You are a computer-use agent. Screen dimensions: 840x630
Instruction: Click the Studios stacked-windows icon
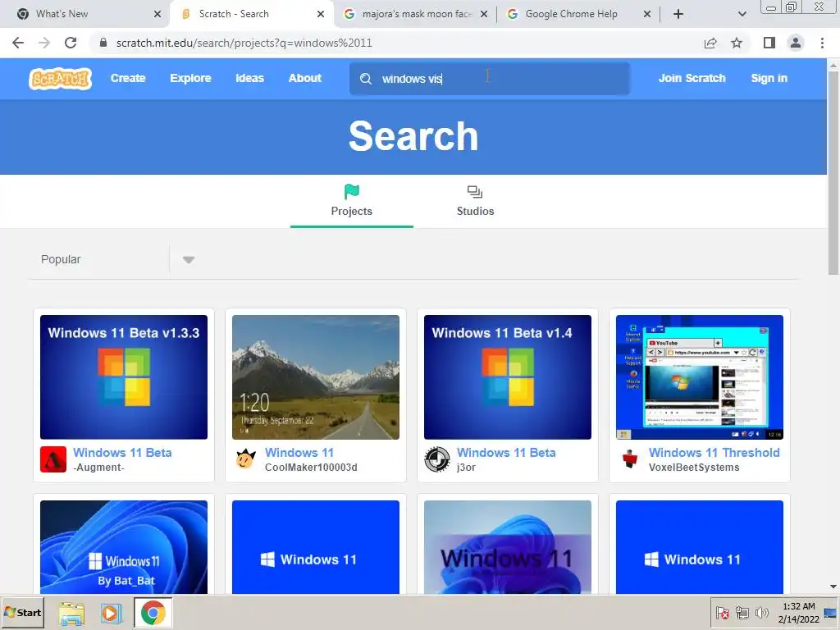tap(475, 191)
